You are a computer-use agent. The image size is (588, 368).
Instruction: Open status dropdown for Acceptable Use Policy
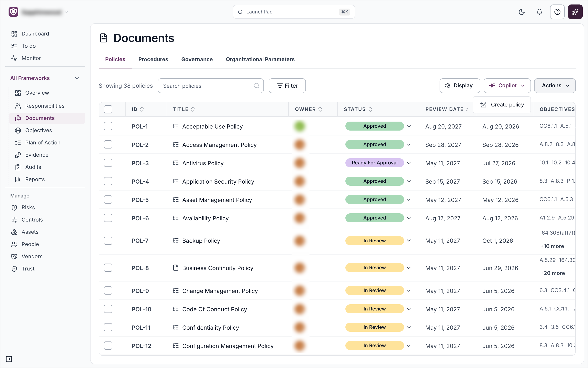pyautogui.click(x=409, y=126)
